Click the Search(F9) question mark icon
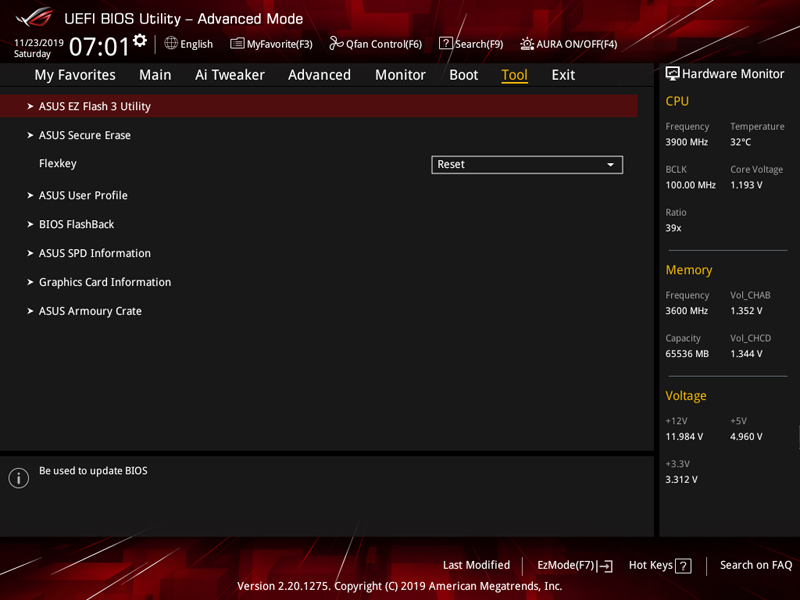The image size is (800, 600). click(446, 44)
